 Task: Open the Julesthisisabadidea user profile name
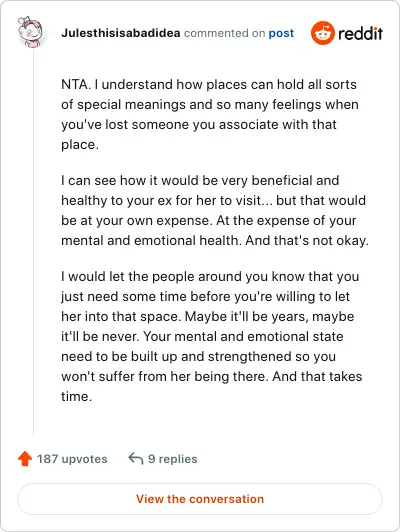pos(120,33)
